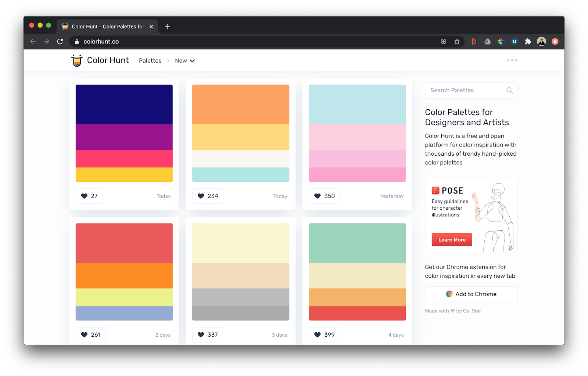Focus the Search Palettes field
The width and height of the screenshot is (588, 376).
pyautogui.click(x=471, y=91)
